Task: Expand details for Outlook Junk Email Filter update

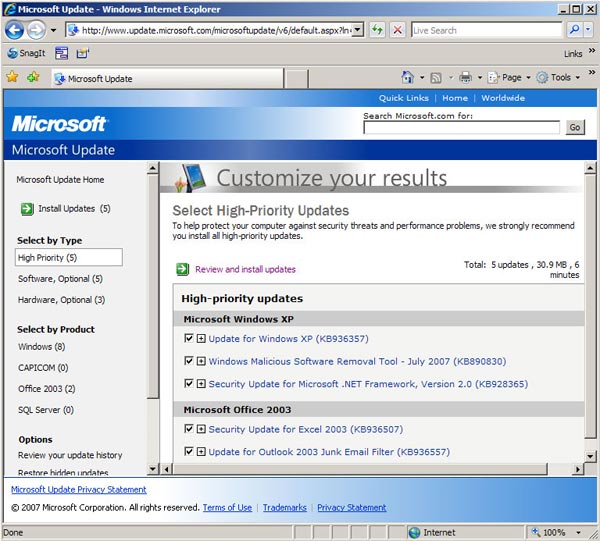Action: (201, 452)
